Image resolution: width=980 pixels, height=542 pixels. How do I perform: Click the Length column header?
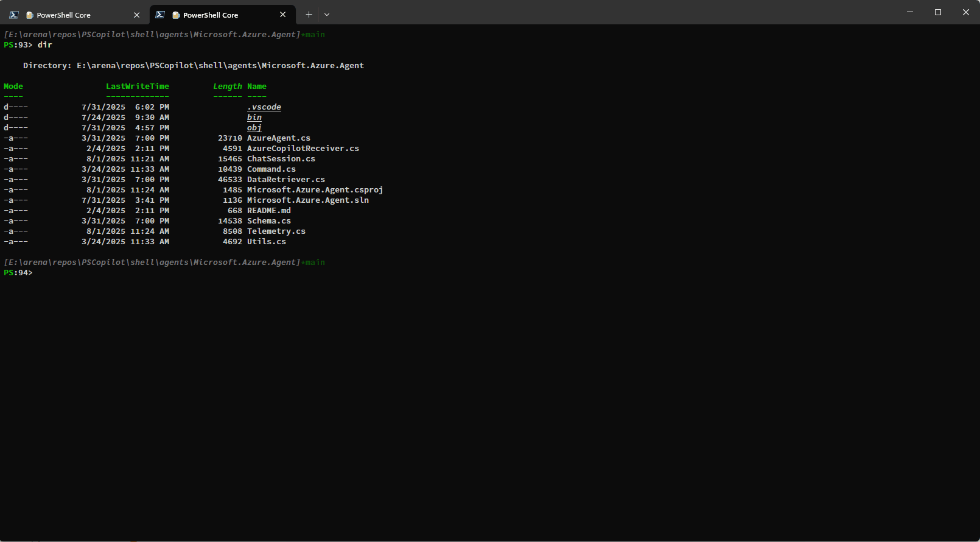point(228,86)
